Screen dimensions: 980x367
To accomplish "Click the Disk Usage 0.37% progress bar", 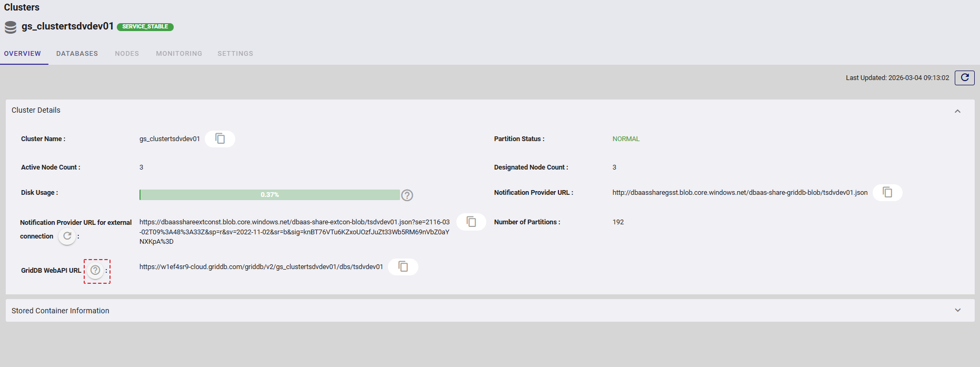I will tap(269, 195).
